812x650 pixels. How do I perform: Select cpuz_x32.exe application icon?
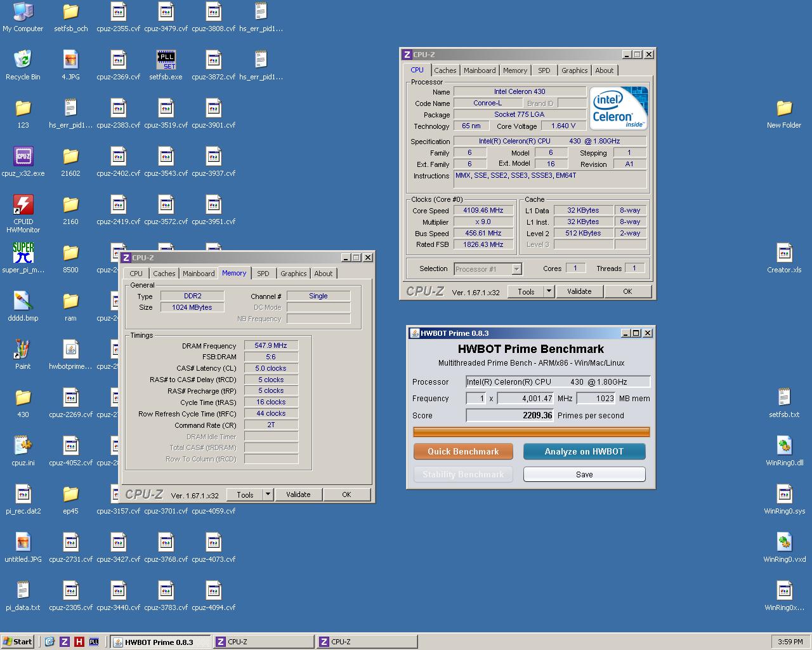(x=23, y=162)
